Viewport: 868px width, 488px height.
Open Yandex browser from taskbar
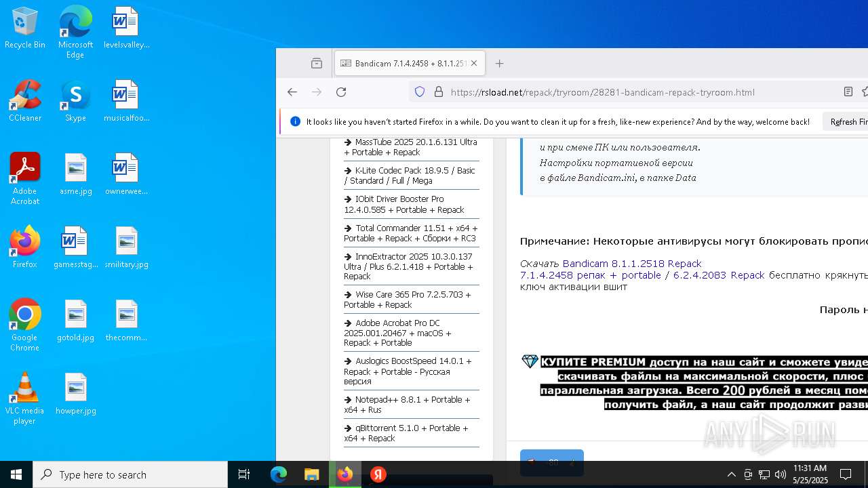(378, 474)
